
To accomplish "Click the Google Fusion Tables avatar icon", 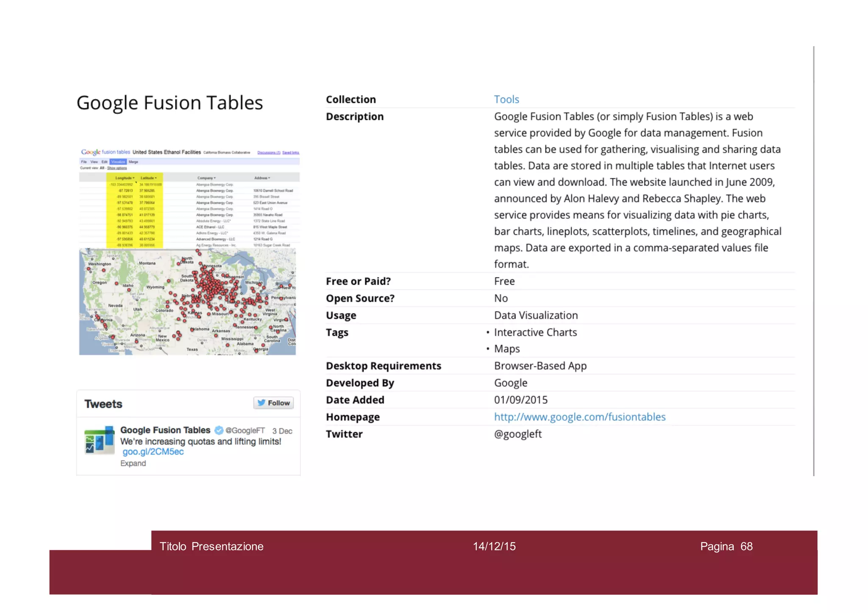I will 99,441.
